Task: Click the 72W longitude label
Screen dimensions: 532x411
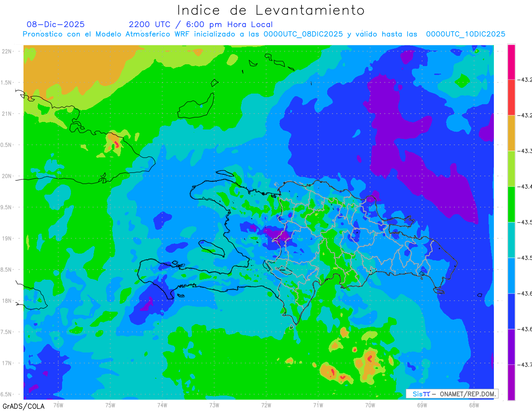Action: pos(266,404)
